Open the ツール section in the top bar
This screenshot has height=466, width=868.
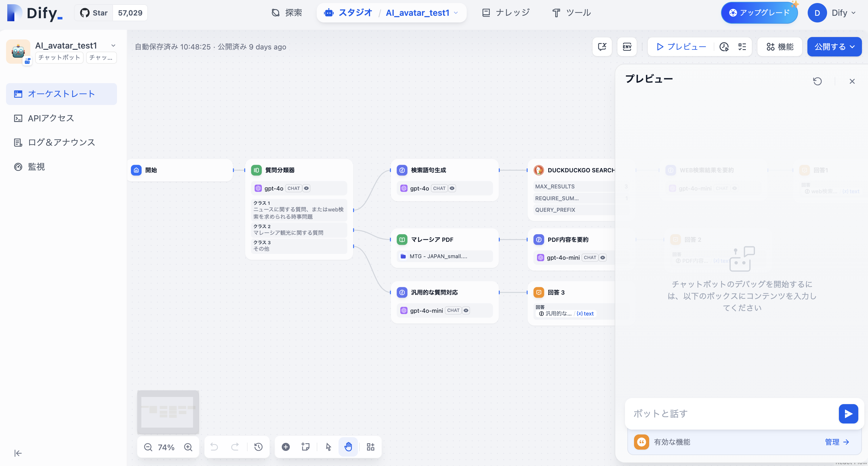571,12
